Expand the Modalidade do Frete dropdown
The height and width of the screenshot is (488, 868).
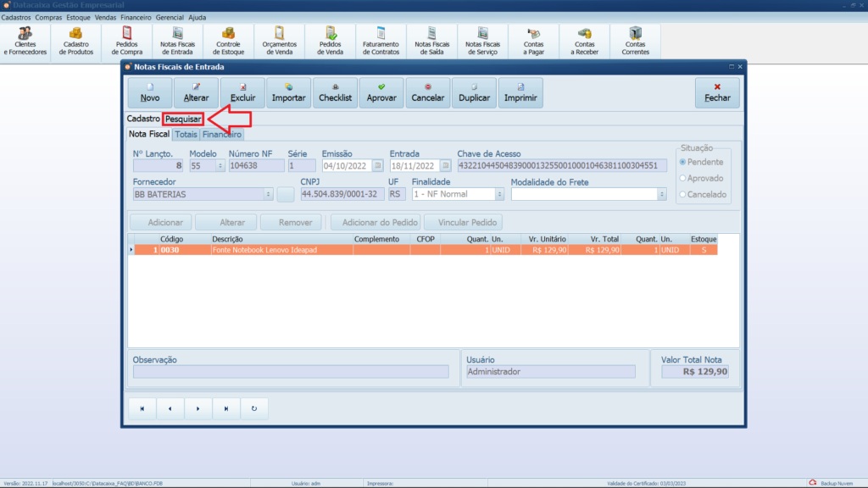tap(661, 194)
